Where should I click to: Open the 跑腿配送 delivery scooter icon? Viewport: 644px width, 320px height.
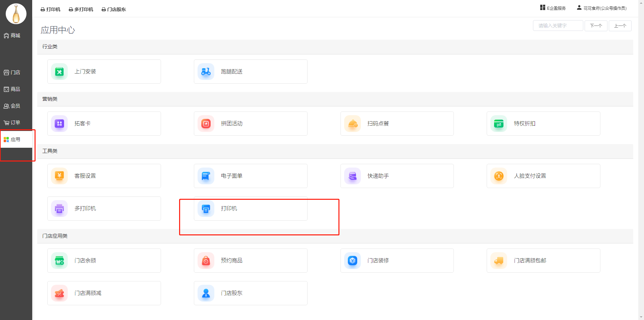click(206, 72)
